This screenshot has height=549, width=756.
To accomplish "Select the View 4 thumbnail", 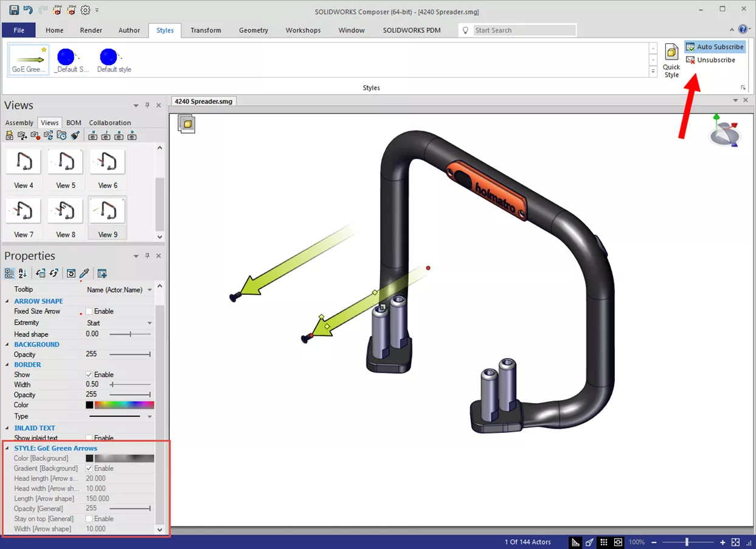I will tap(24, 168).
